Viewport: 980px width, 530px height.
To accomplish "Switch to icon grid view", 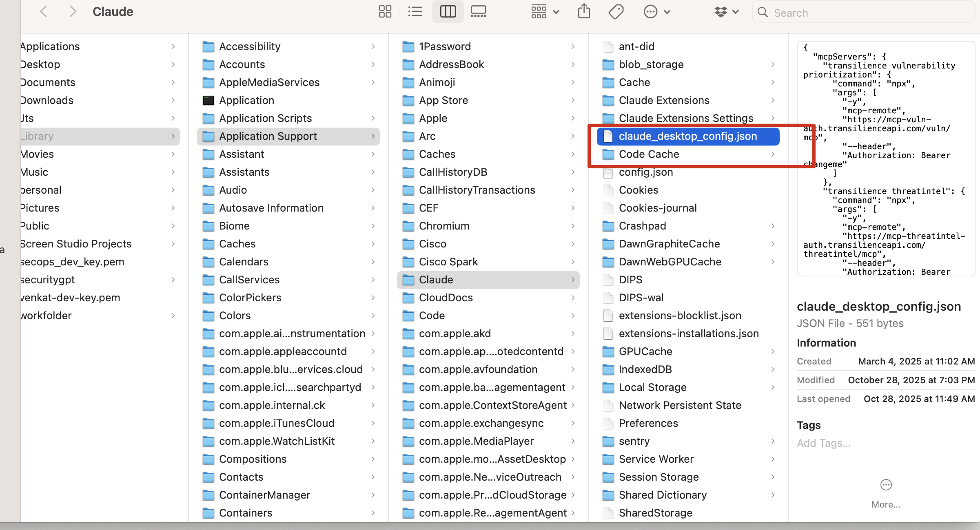I will point(385,12).
